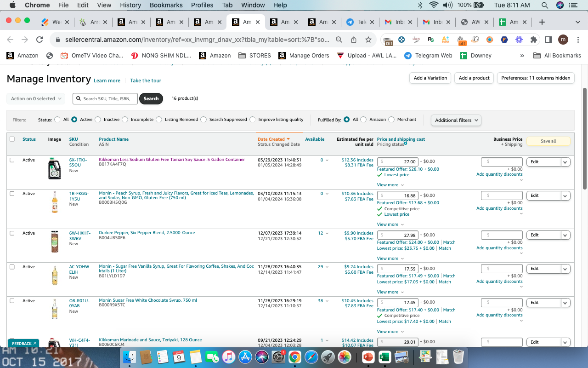Open the Additional filters dropdown
Image resolution: width=588 pixels, height=368 pixels.
point(456,120)
